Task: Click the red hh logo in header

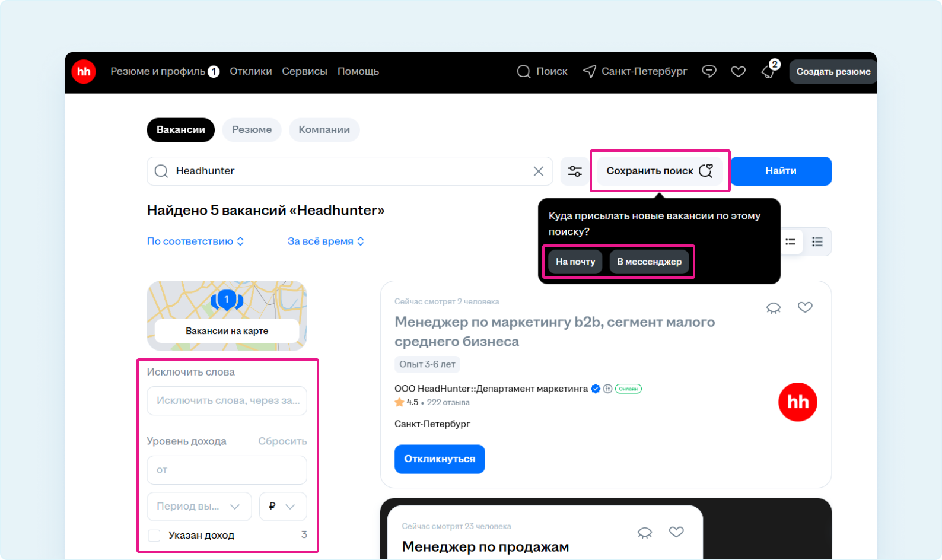Action: (84, 72)
